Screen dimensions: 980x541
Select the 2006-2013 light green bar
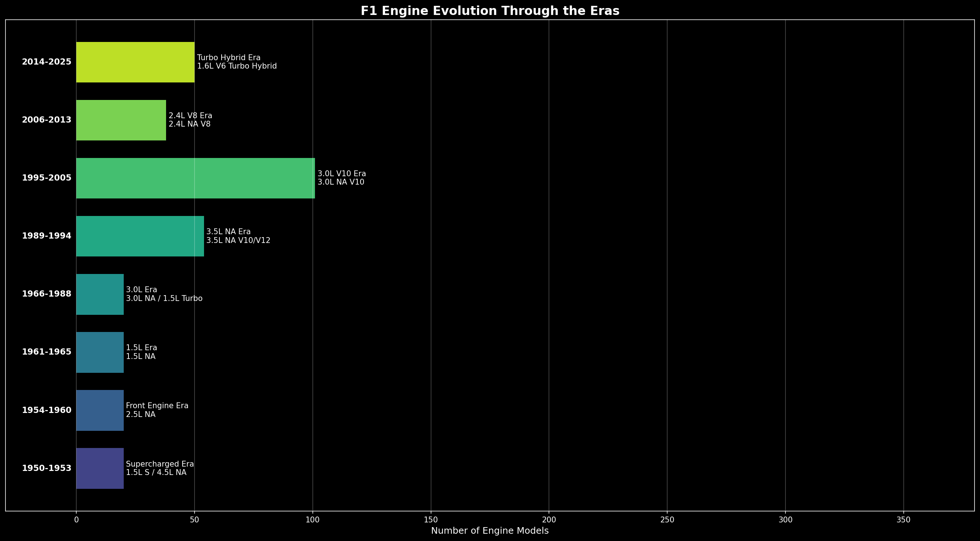[x=121, y=120]
